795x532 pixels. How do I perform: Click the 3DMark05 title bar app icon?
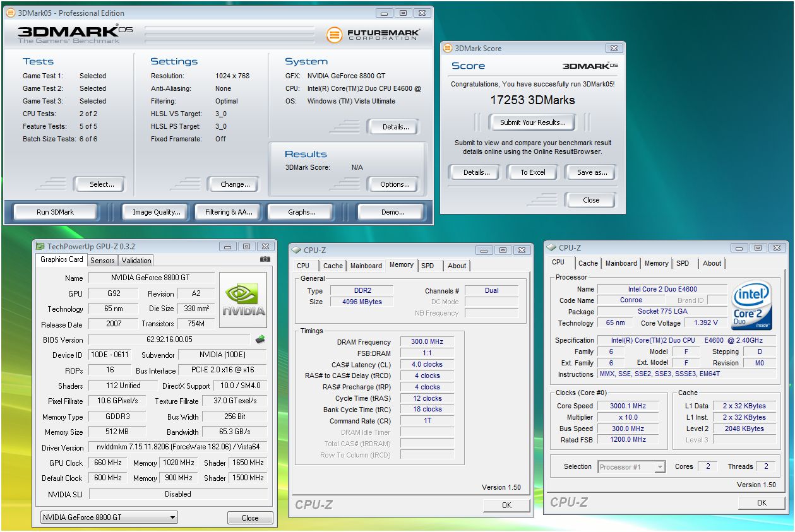click(x=10, y=13)
